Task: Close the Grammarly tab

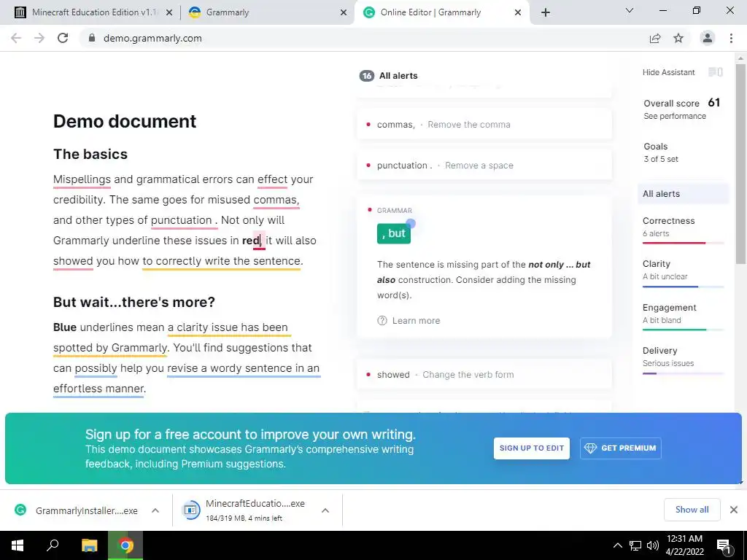Action: tap(344, 13)
